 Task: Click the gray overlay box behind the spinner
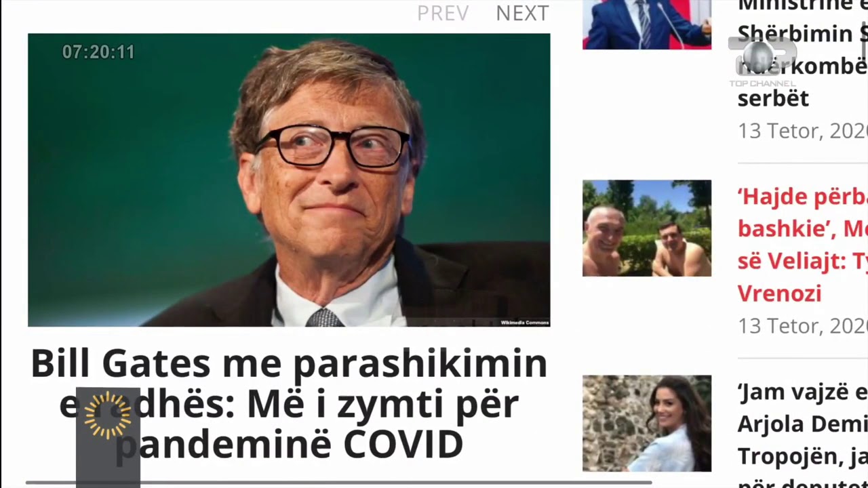click(x=108, y=437)
